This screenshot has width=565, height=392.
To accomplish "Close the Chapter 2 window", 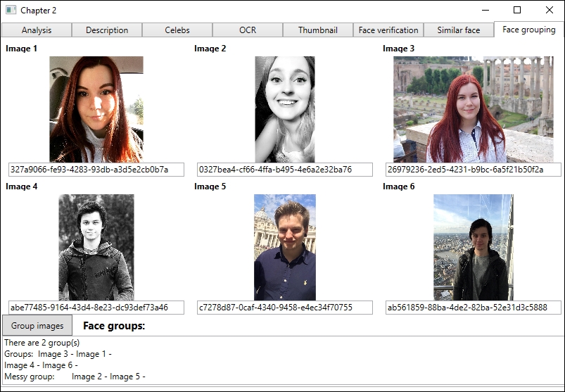I will tap(549, 10).
